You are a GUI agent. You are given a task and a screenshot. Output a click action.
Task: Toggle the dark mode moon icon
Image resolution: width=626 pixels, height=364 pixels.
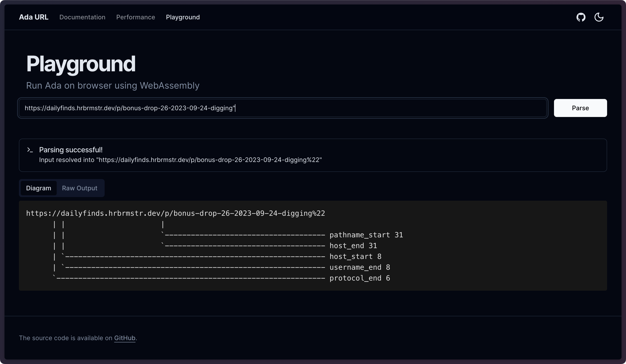[x=599, y=17]
